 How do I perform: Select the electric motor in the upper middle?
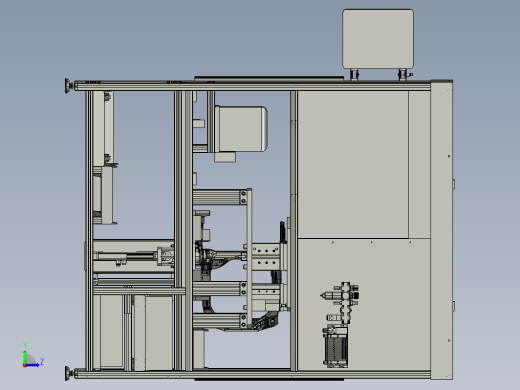tap(240, 129)
